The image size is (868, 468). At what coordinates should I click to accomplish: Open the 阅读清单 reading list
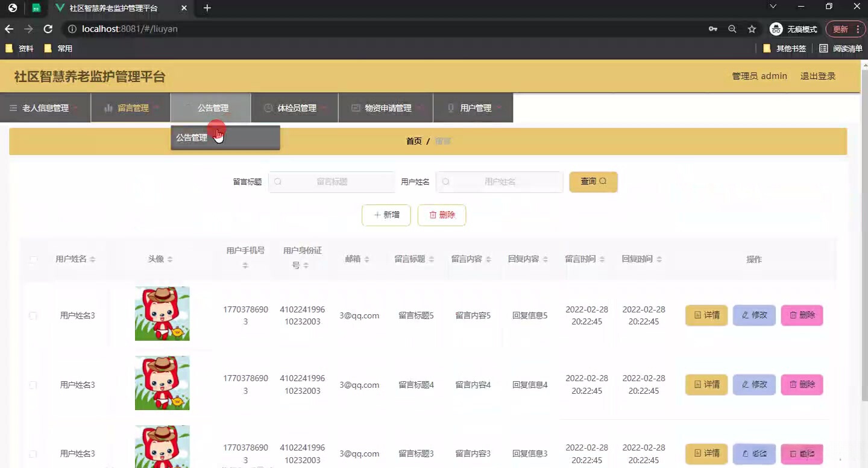[x=840, y=48]
